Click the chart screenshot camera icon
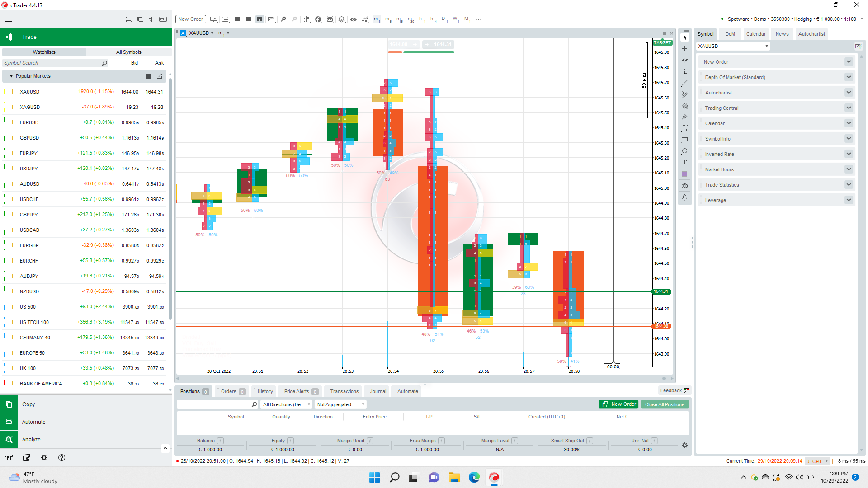This screenshot has height=488, width=868. 684,186
